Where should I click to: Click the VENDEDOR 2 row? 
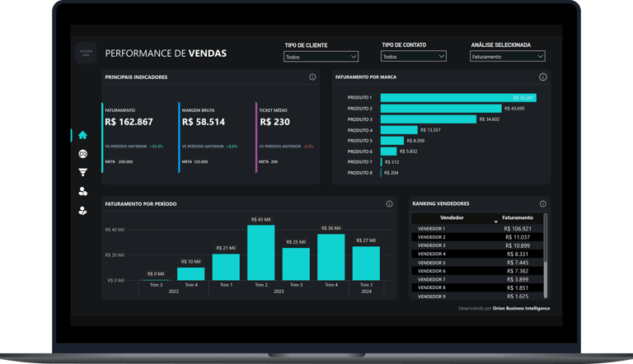tap(477, 237)
